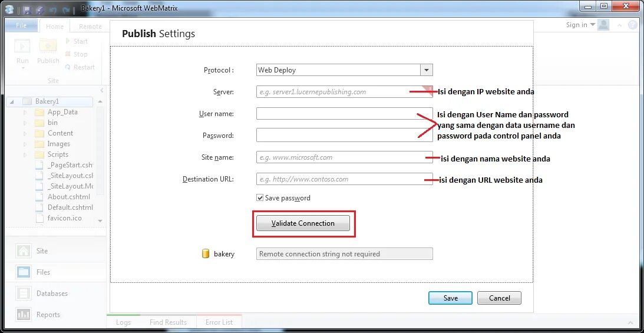The width and height of the screenshot is (644, 333).
Task: Collapse the ribbon with the up chevron
Action: tap(620, 25)
